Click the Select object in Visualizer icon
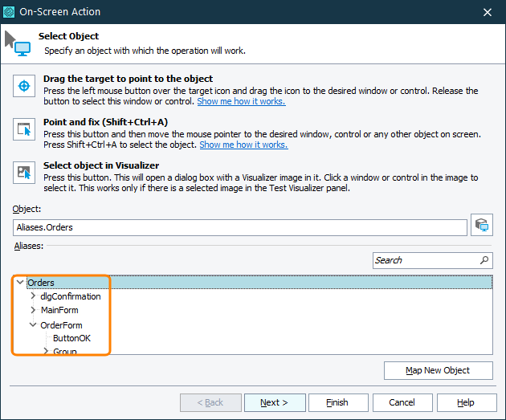 point(24,172)
